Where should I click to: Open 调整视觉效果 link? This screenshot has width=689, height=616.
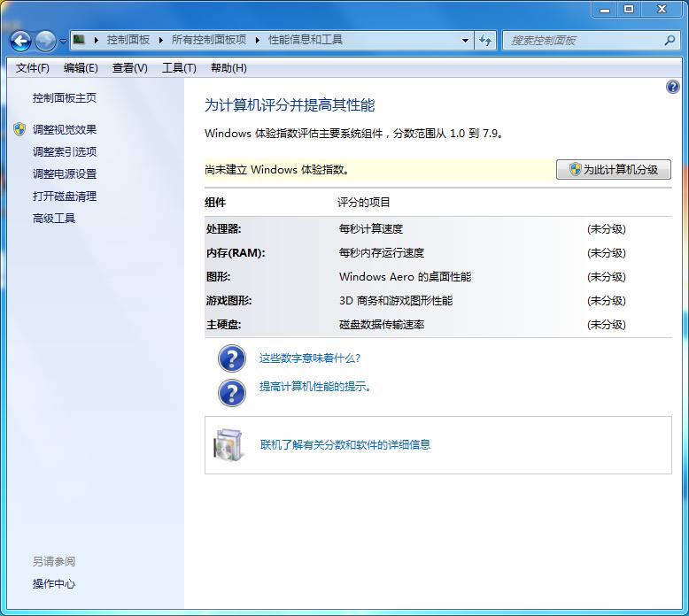point(65,129)
